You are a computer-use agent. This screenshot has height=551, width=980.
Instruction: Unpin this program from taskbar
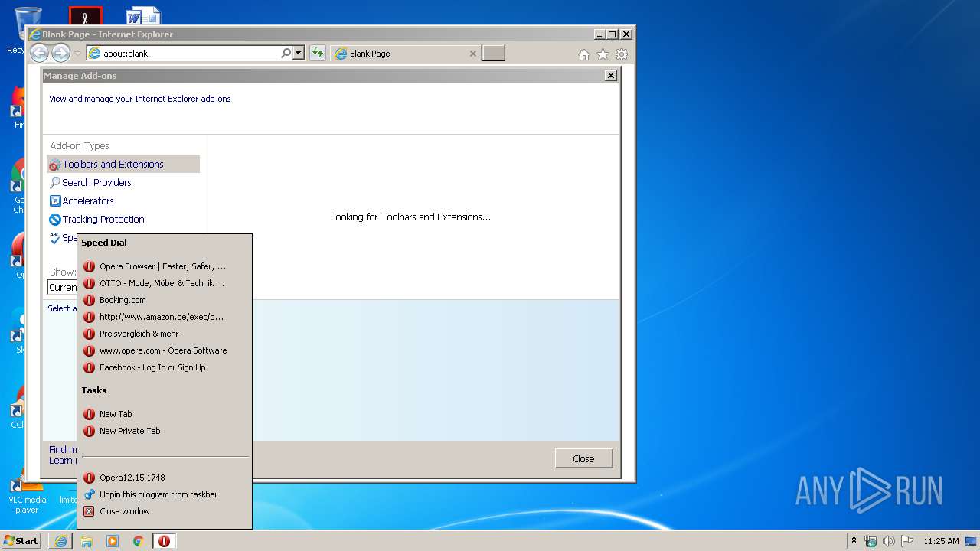coord(165,494)
